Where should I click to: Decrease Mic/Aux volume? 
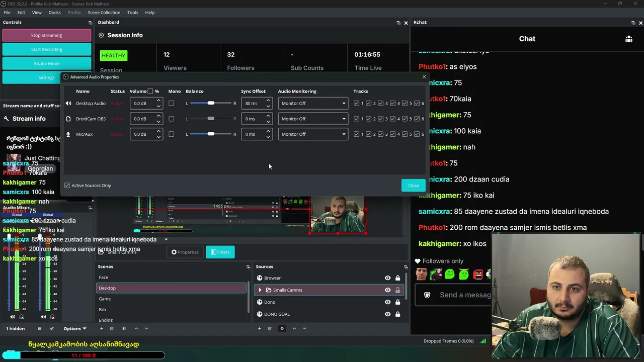click(x=158, y=137)
